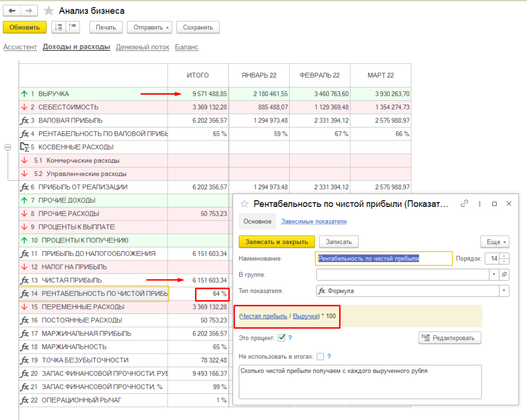
Task: Click the star icon in indicator dialog title
Action: point(244,204)
